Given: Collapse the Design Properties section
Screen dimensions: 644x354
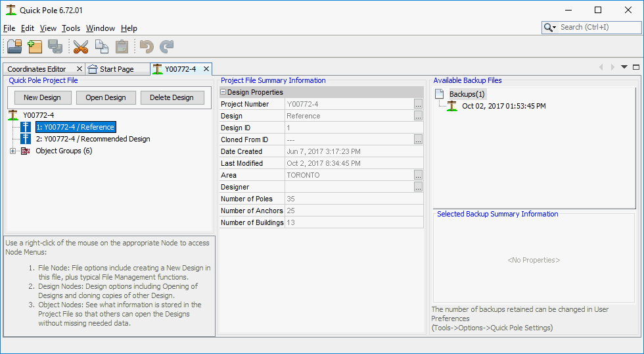Looking at the screenshot, I should point(223,92).
